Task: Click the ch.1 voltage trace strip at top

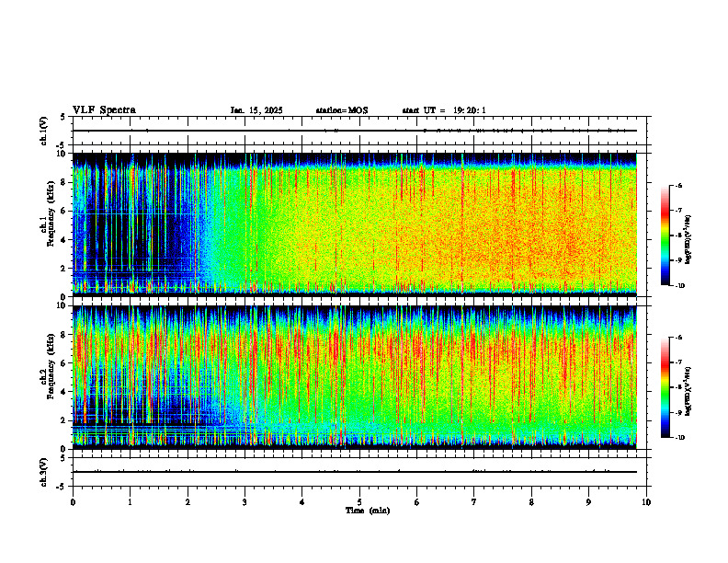Action: [x=355, y=131]
